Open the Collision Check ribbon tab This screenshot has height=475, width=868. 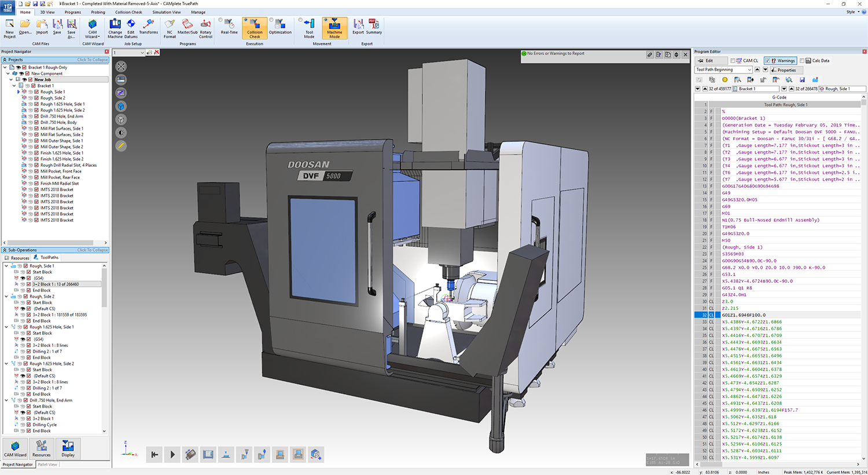[128, 12]
